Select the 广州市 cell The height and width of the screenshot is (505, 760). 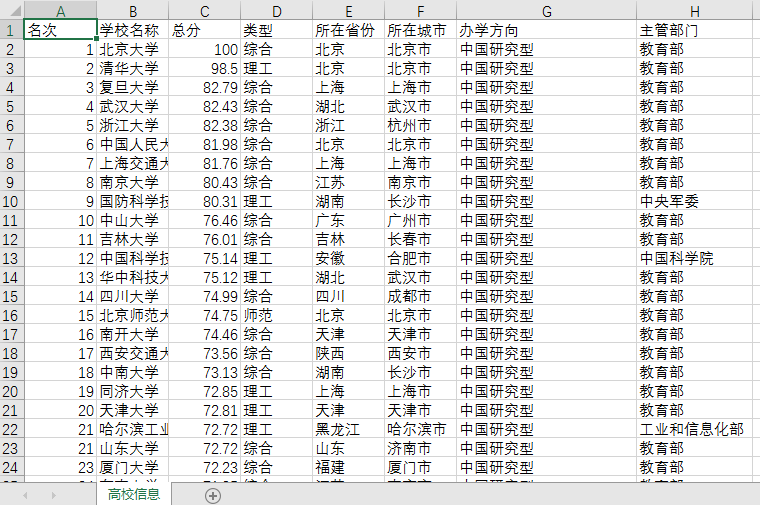(420, 220)
